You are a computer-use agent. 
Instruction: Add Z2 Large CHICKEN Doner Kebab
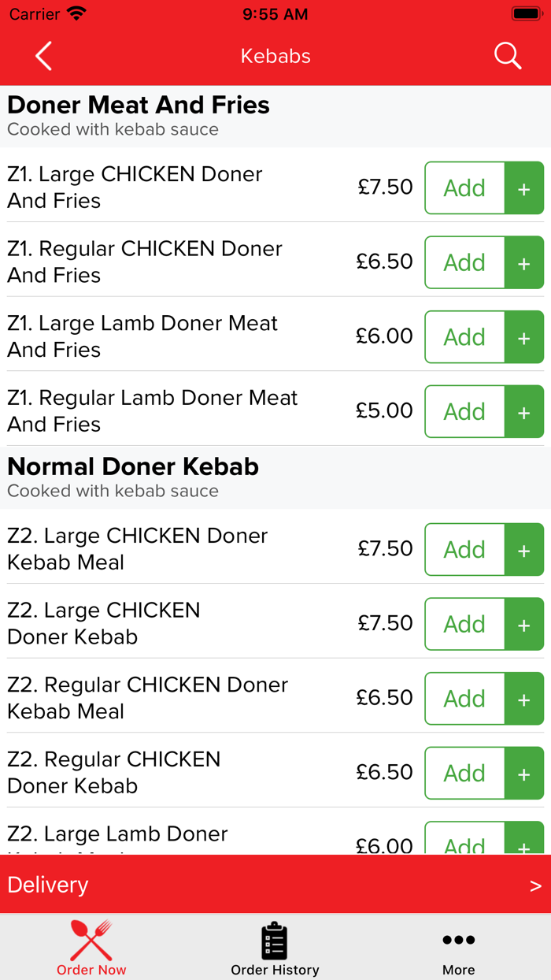464,624
